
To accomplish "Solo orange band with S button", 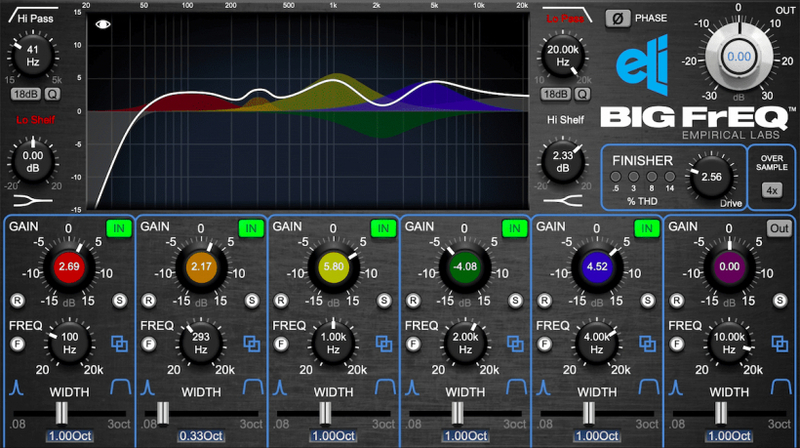I will [252, 301].
